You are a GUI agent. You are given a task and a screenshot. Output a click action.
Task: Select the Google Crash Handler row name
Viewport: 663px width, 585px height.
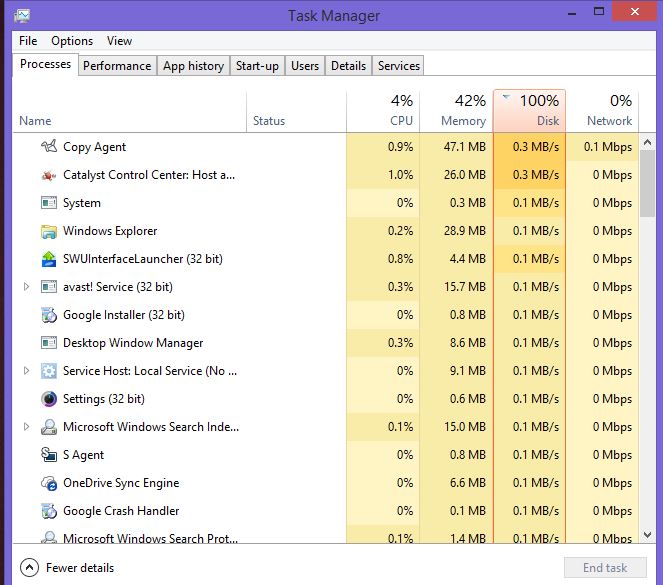point(121,511)
